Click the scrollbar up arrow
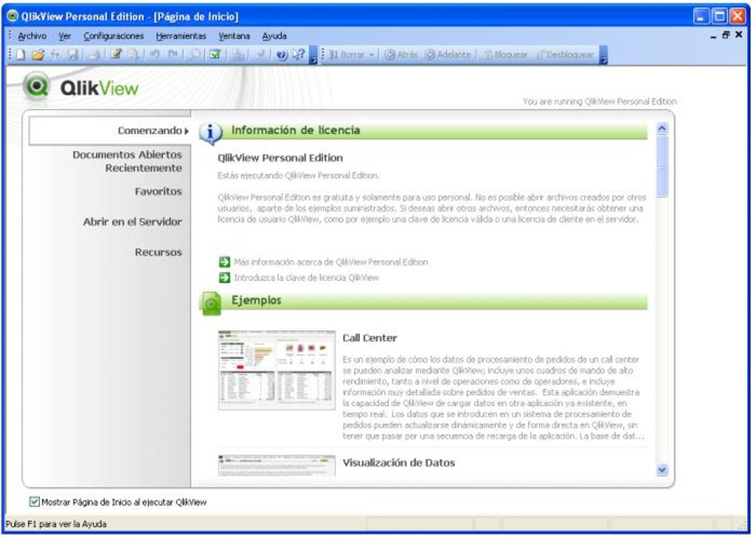Viewport: 756px width, 538px height. pyautogui.click(x=662, y=128)
